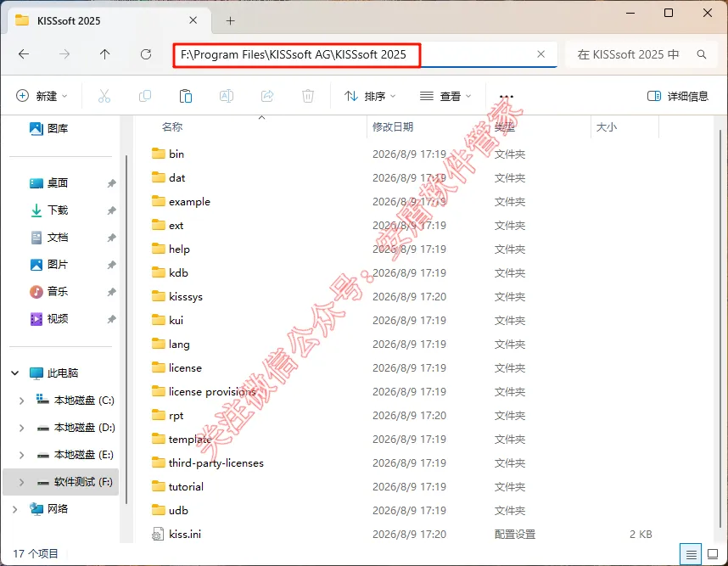Open the 新建 dropdown menu

[x=42, y=96]
